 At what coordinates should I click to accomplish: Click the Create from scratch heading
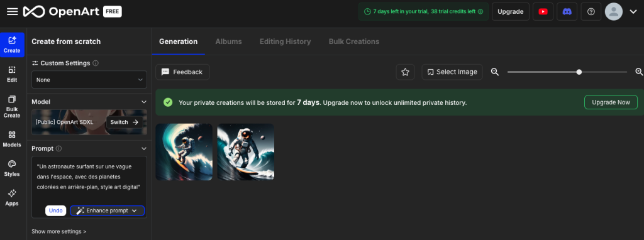pos(66,41)
